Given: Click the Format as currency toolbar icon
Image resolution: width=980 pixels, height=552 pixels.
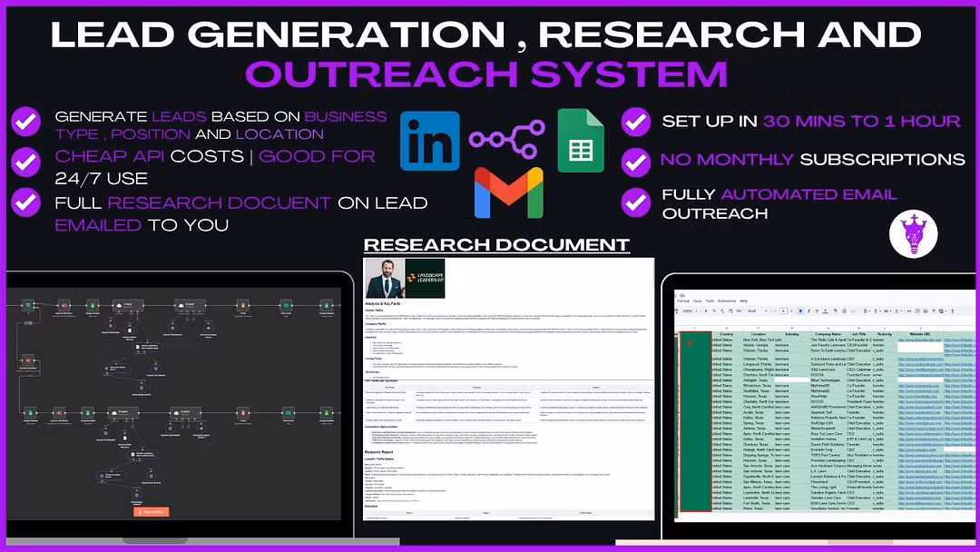Looking at the screenshot, I should point(706,311).
